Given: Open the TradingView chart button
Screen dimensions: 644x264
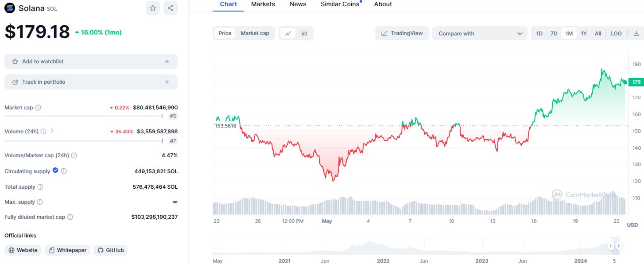Looking at the screenshot, I should (402, 33).
